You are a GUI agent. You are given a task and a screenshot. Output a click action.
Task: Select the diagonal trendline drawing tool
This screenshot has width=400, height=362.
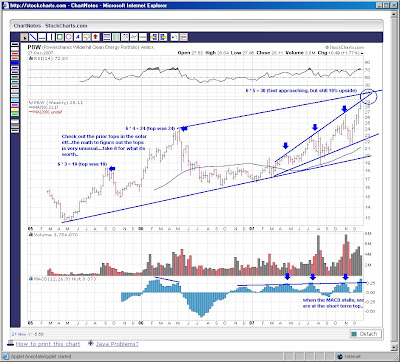pos(33,37)
